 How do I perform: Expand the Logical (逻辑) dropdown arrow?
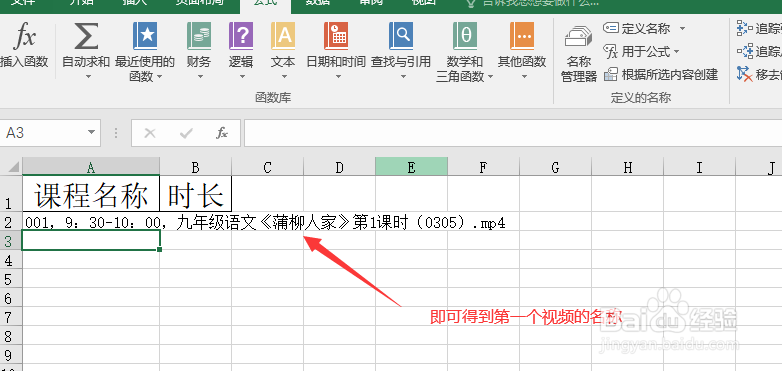242,77
